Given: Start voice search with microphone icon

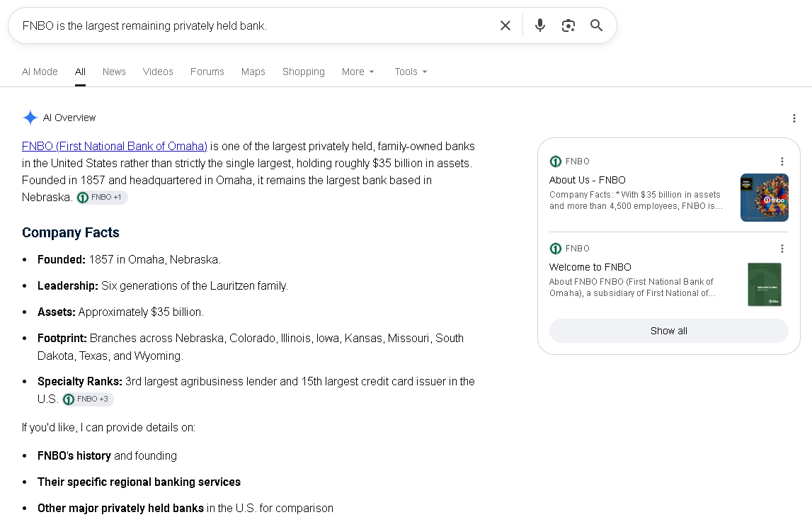Looking at the screenshot, I should click(540, 25).
